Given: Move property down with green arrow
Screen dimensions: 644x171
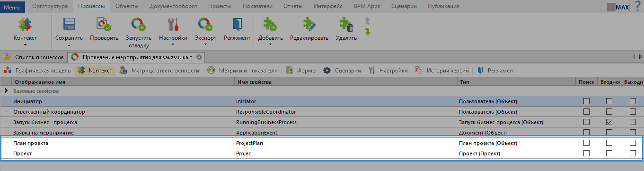Looking at the screenshot, I should (367, 32).
